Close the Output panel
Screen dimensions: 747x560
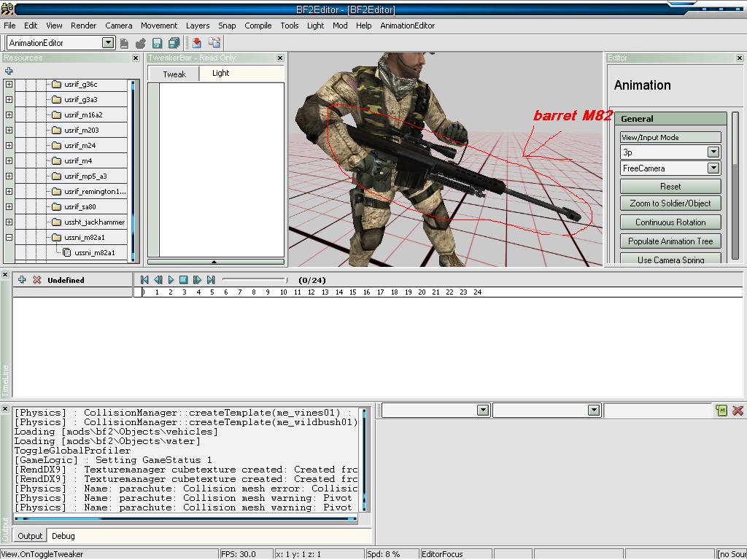tap(5, 409)
